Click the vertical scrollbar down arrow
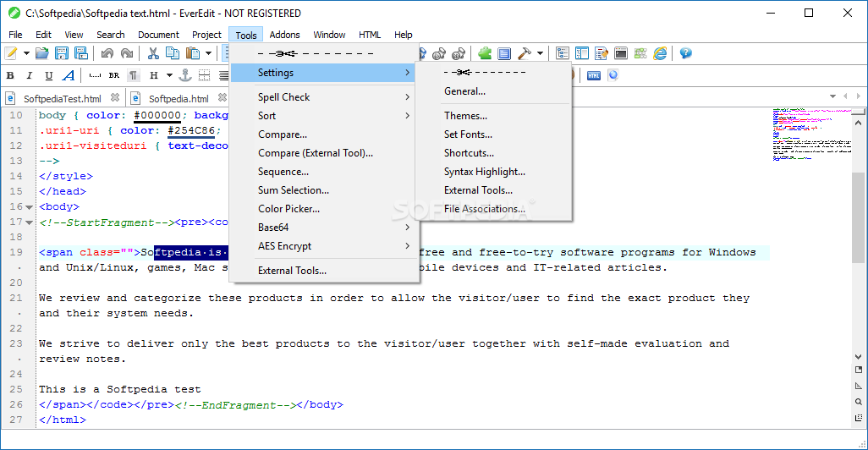 coord(859,357)
